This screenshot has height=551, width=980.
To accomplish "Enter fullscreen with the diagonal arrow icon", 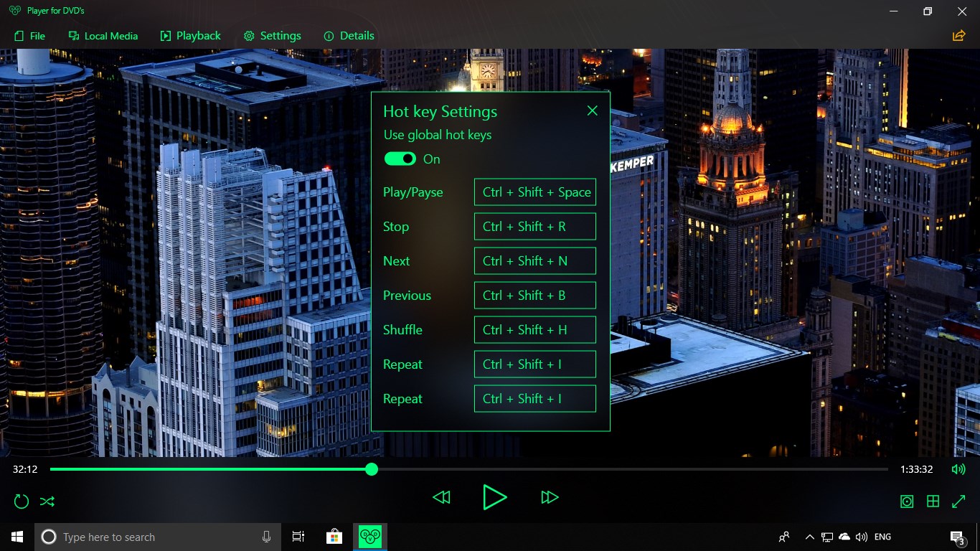I will click(x=958, y=501).
